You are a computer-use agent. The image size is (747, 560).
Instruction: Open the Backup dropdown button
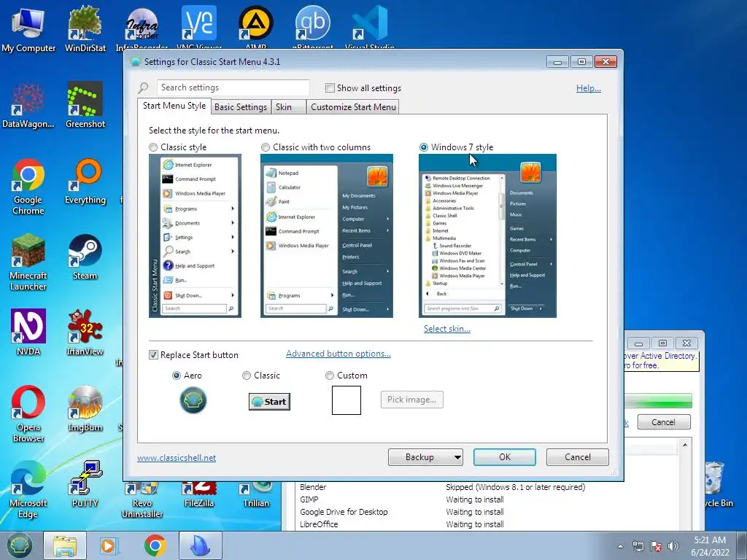425,457
